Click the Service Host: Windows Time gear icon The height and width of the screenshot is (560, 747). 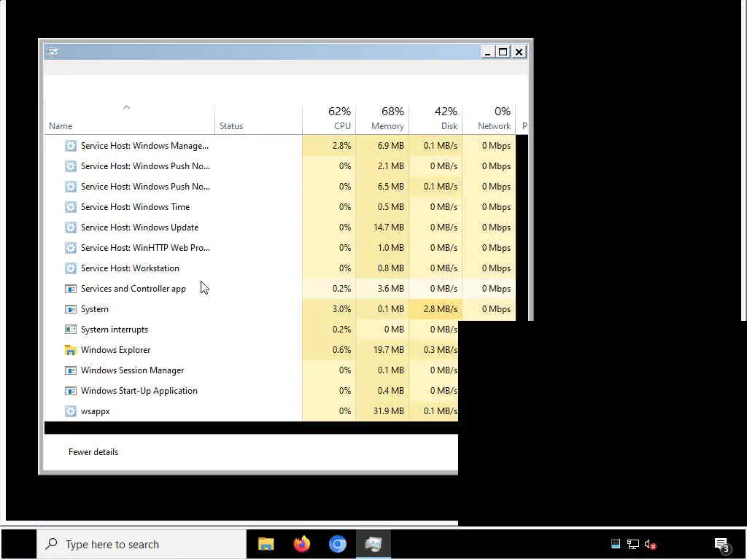[x=71, y=207]
